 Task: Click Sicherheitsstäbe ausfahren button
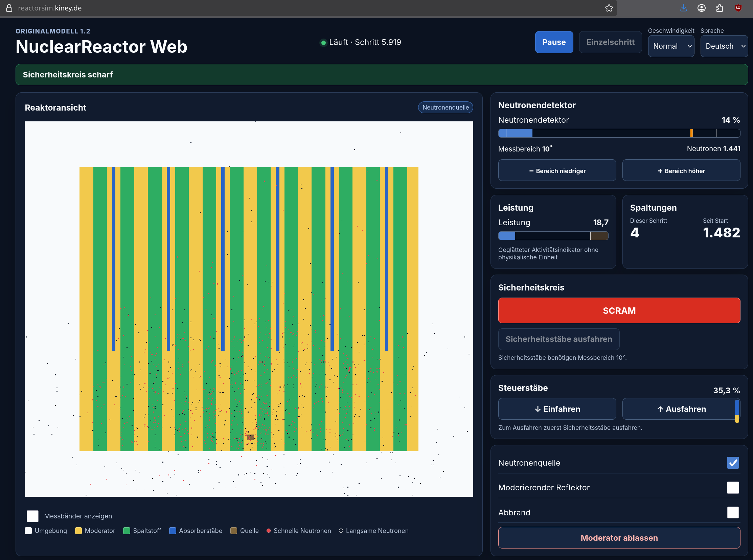pos(559,339)
